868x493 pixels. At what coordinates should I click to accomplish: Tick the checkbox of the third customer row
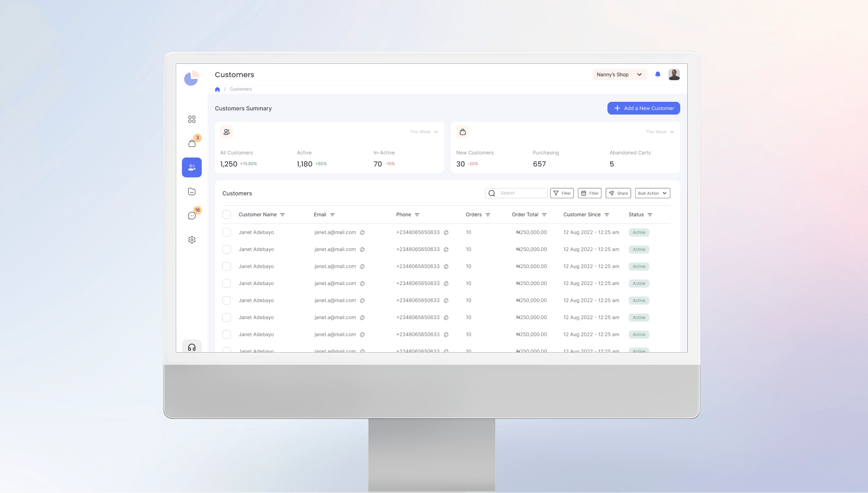[227, 266]
